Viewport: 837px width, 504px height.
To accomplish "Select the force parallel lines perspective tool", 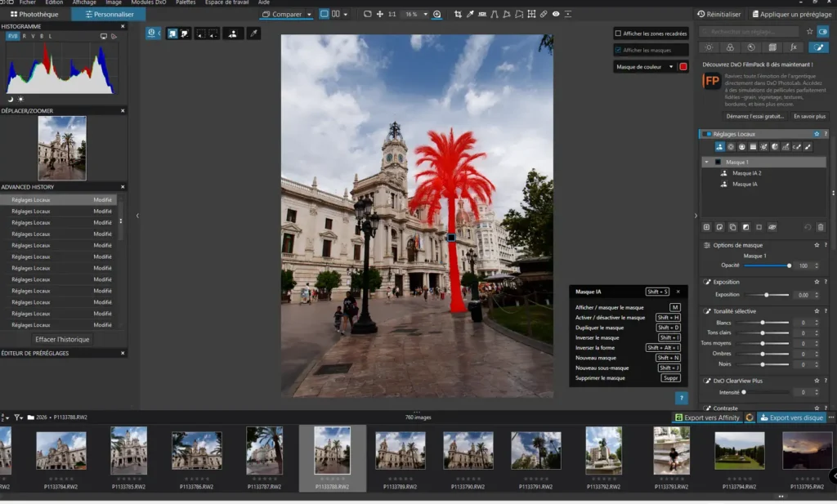I will click(x=495, y=15).
